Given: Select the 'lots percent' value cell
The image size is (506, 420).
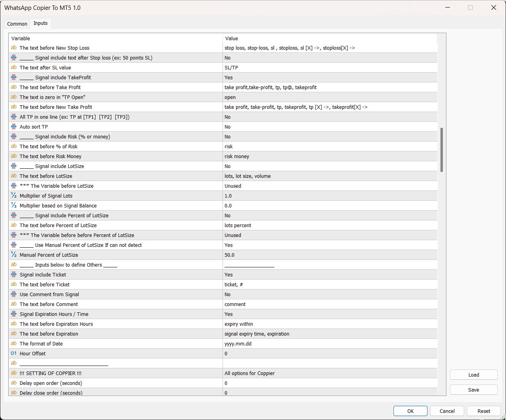Looking at the screenshot, I should [x=330, y=225].
